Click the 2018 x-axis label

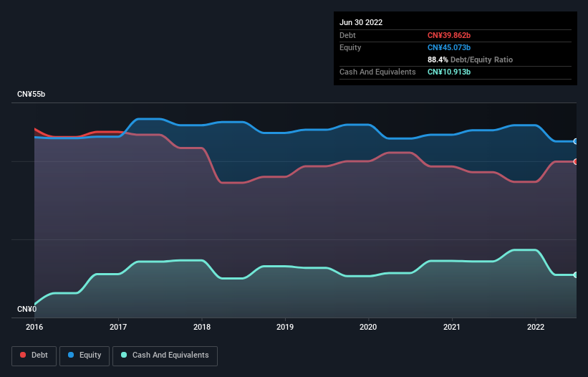point(202,327)
